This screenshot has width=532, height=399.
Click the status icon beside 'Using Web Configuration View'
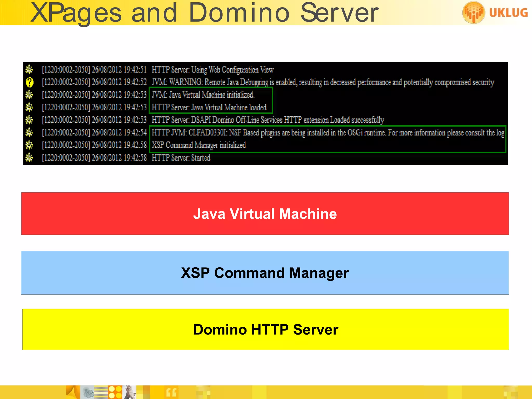(x=29, y=69)
